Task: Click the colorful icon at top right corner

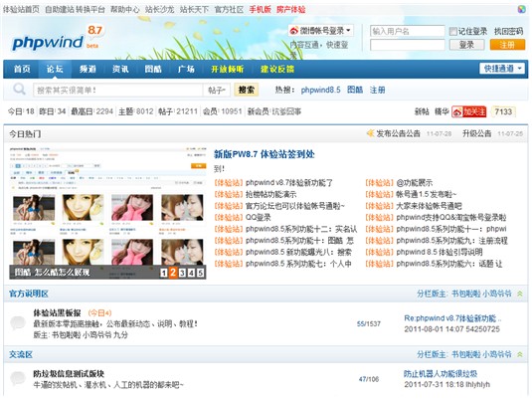Action: click(521, 9)
